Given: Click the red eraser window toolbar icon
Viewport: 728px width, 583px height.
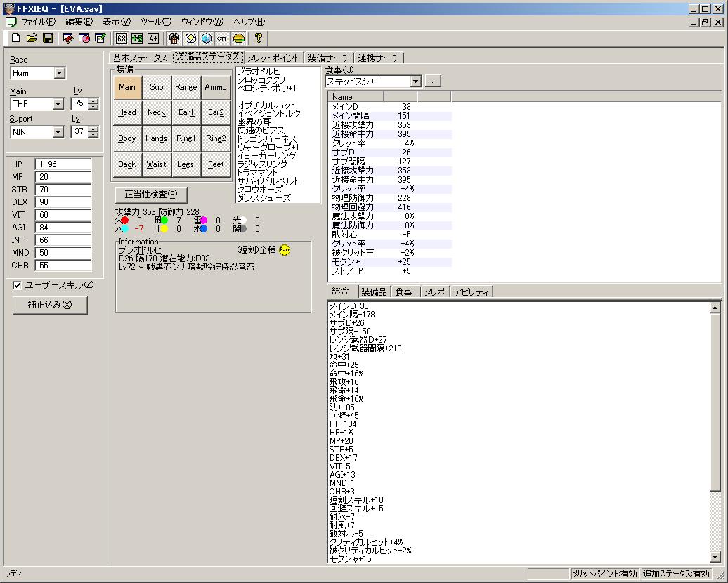Looking at the screenshot, I should (x=67, y=39).
